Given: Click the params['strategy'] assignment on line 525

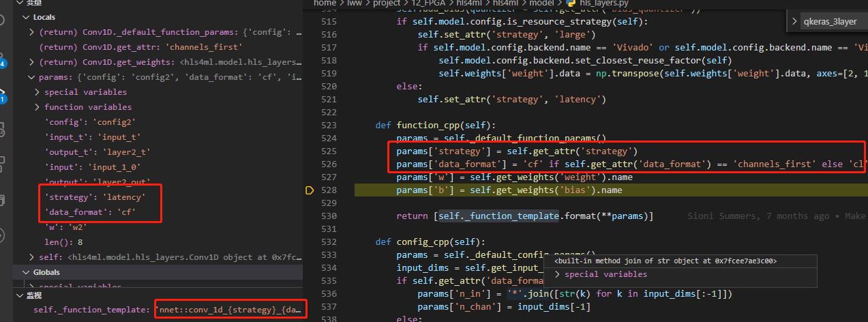Looking at the screenshot, I should 517,151.
